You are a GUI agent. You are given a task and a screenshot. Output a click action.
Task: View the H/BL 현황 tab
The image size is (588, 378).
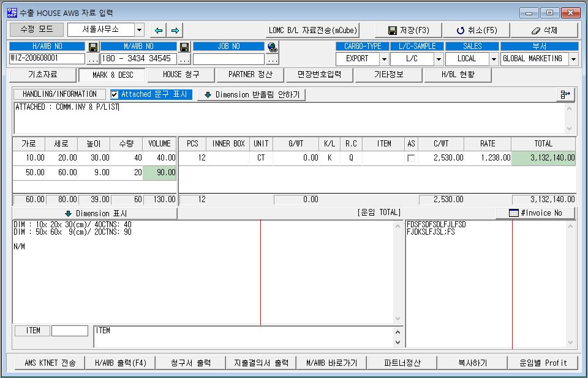pos(458,75)
